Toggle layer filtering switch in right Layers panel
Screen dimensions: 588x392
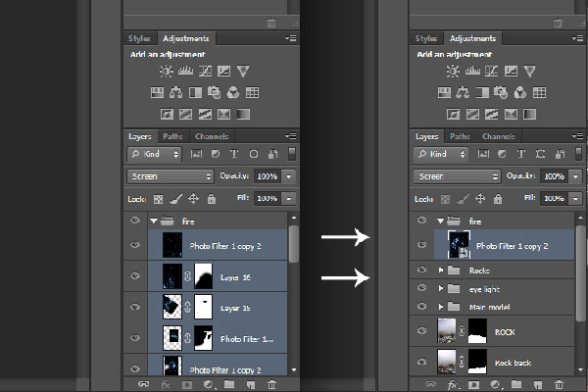[x=578, y=154]
